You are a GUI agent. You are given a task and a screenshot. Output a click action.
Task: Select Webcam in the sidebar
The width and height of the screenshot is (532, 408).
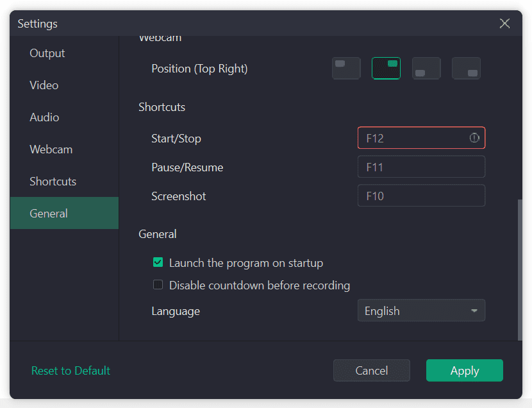[51, 149]
